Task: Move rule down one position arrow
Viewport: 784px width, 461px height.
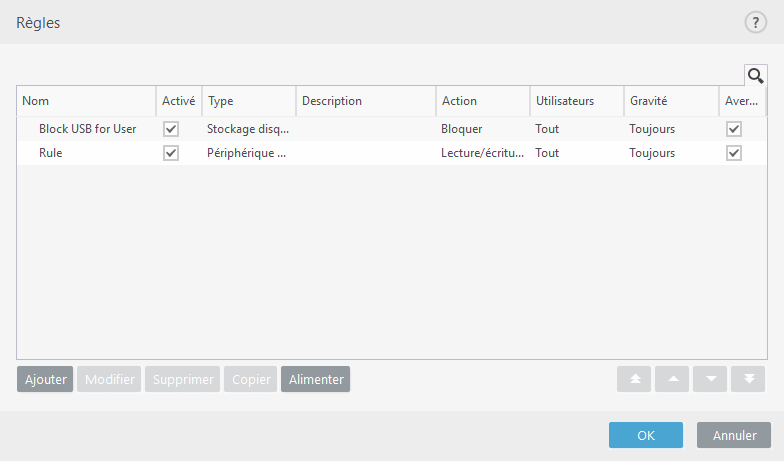Action: [710, 379]
